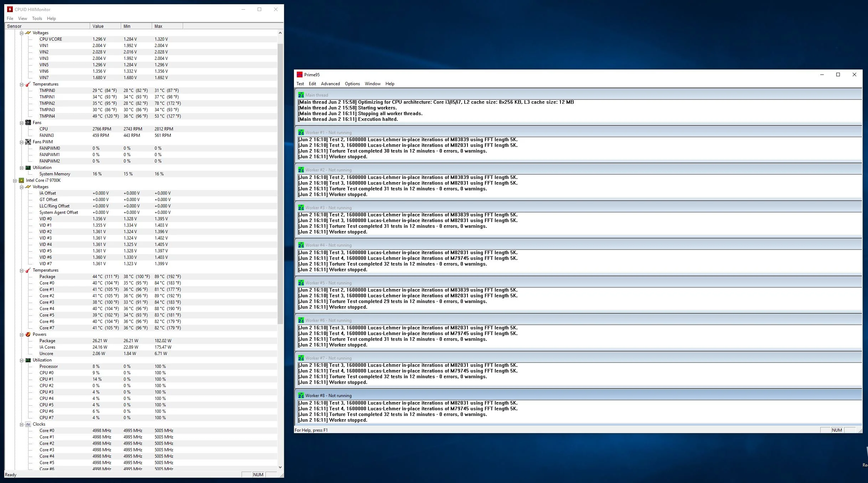Image resolution: width=868 pixels, height=483 pixels.
Task: Click the Value column header
Action: coord(105,26)
